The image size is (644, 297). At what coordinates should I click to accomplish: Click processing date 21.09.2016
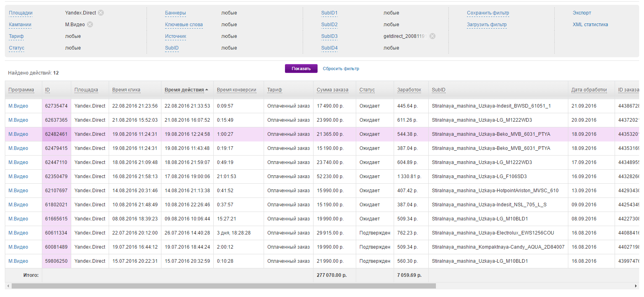click(x=584, y=106)
